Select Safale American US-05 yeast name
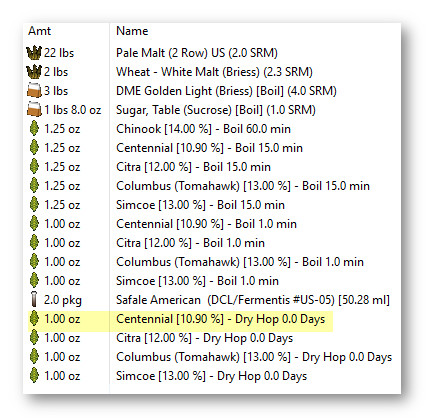 tap(253, 300)
